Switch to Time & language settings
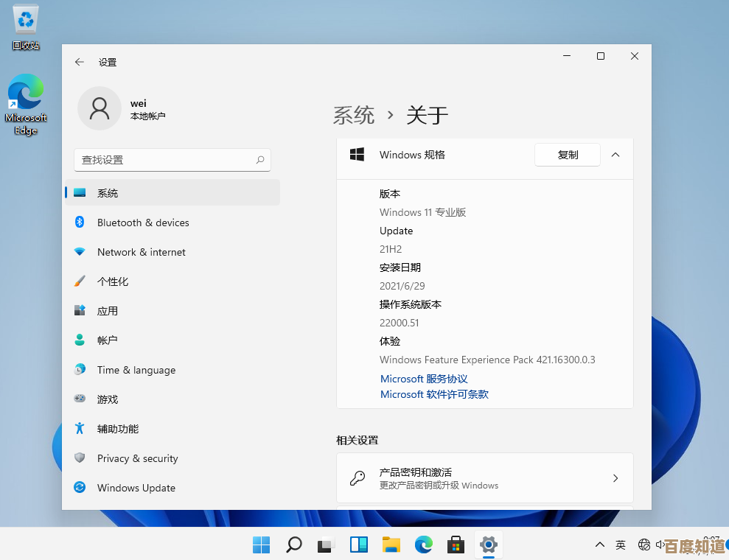Screen dimensions: 729x560 coord(136,369)
